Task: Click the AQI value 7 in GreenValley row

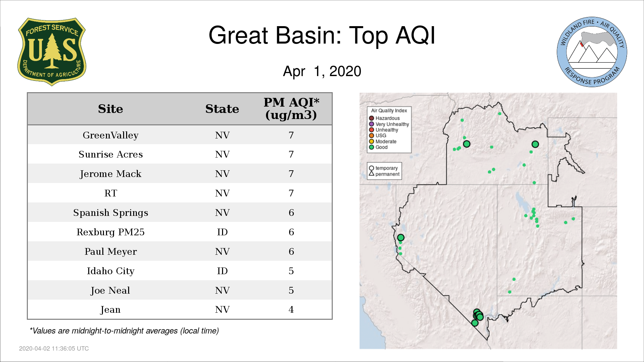Action: (291, 135)
